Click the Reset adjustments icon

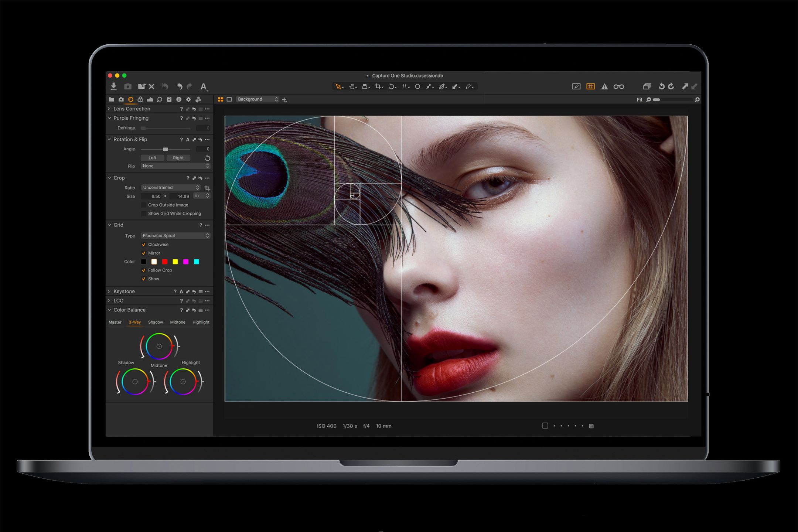click(165, 86)
